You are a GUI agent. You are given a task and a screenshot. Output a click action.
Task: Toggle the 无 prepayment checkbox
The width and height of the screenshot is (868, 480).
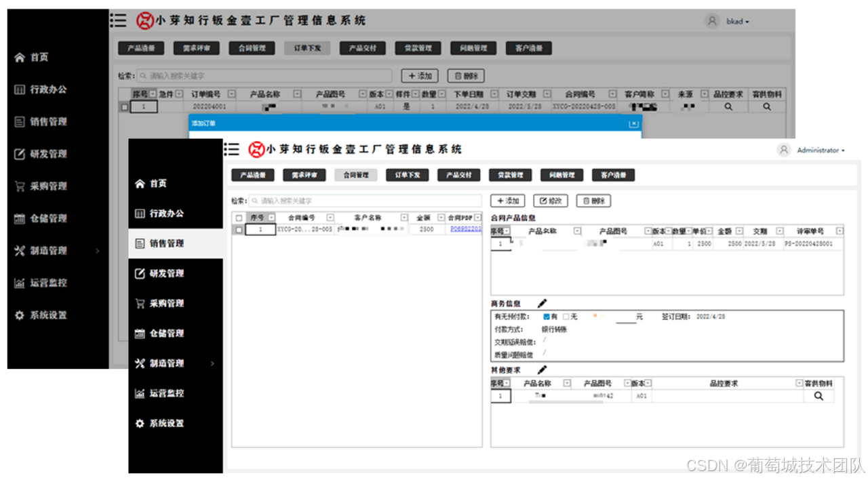[566, 317]
